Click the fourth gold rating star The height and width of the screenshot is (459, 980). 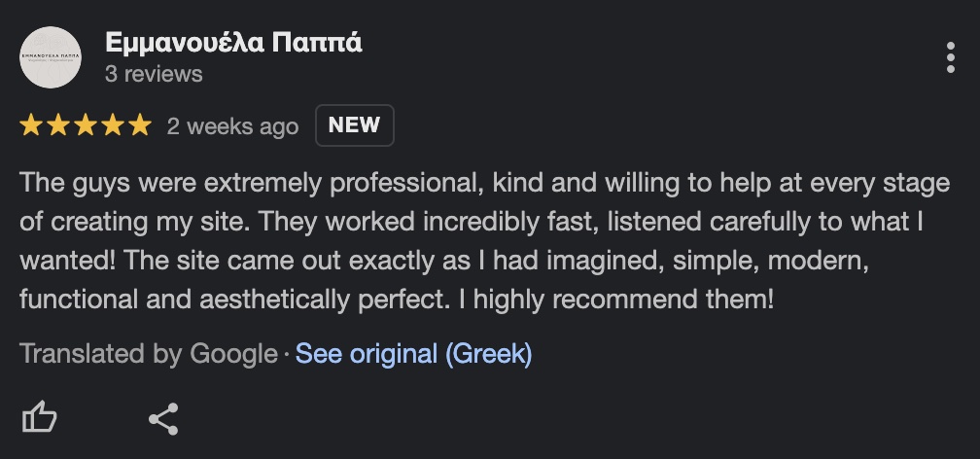tap(113, 125)
